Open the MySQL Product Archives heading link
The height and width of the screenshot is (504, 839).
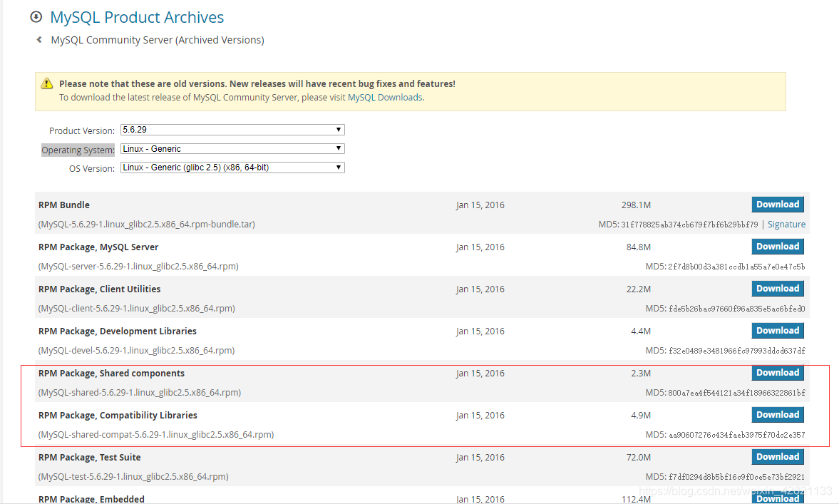tap(137, 17)
